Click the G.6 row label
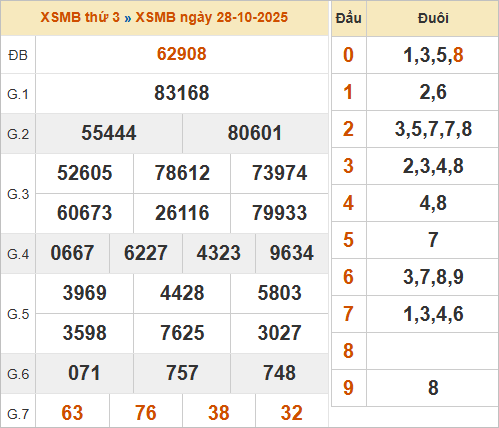Screen dimensions: 499x428 pyautogui.click(x=18, y=374)
